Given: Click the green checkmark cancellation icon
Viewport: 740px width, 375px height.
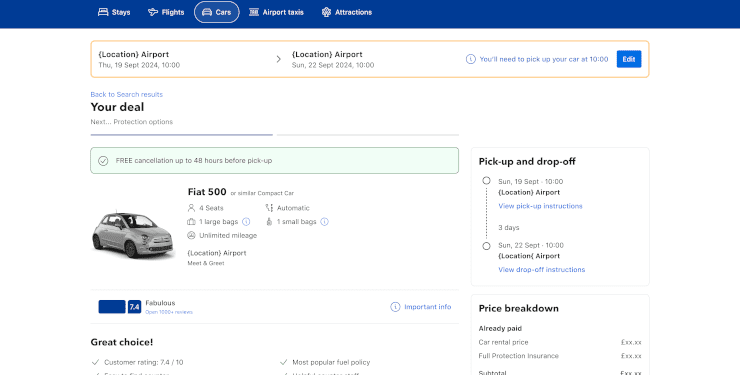Looking at the screenshot, I should tap(103, 161).
